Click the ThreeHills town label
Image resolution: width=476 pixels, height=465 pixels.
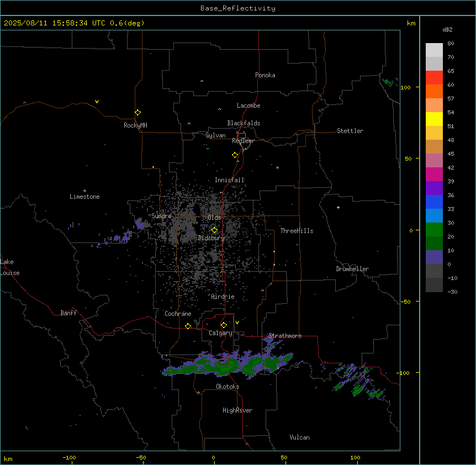point(297,231)
